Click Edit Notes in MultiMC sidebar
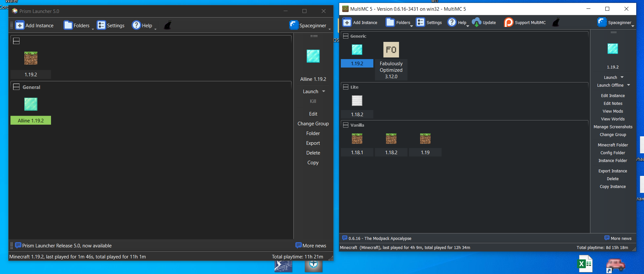644x274 pixels. click(x=613, y=104)
